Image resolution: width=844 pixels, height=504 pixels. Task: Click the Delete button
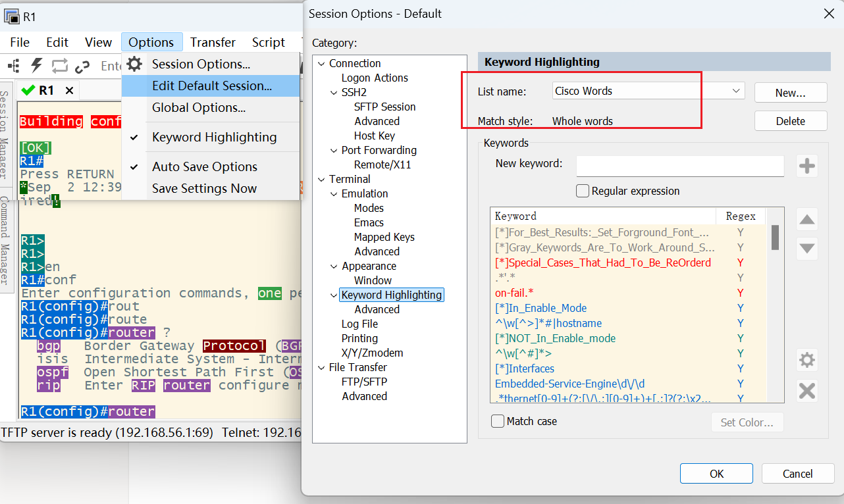pyautogui.click(x=791, y=121)
